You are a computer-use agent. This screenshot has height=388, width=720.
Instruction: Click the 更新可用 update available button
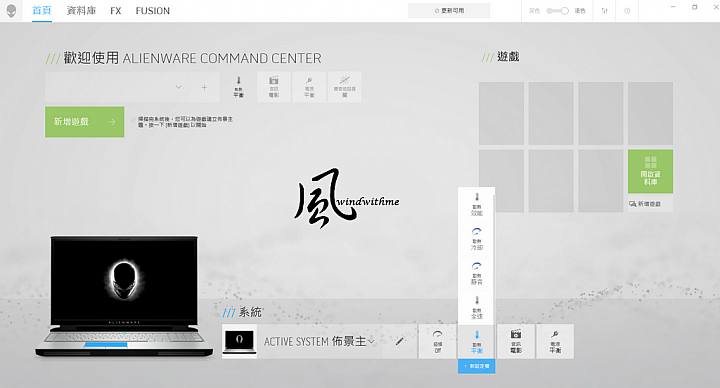tap(449, 11)
